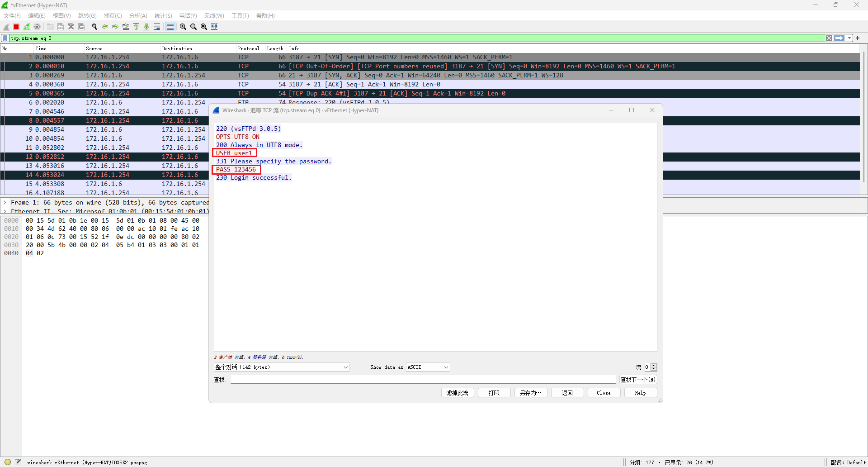The height and width of the screenshot is (467, 868).
Task: Click the 查找下一个(N) button
Action: [x=638, y=380]
